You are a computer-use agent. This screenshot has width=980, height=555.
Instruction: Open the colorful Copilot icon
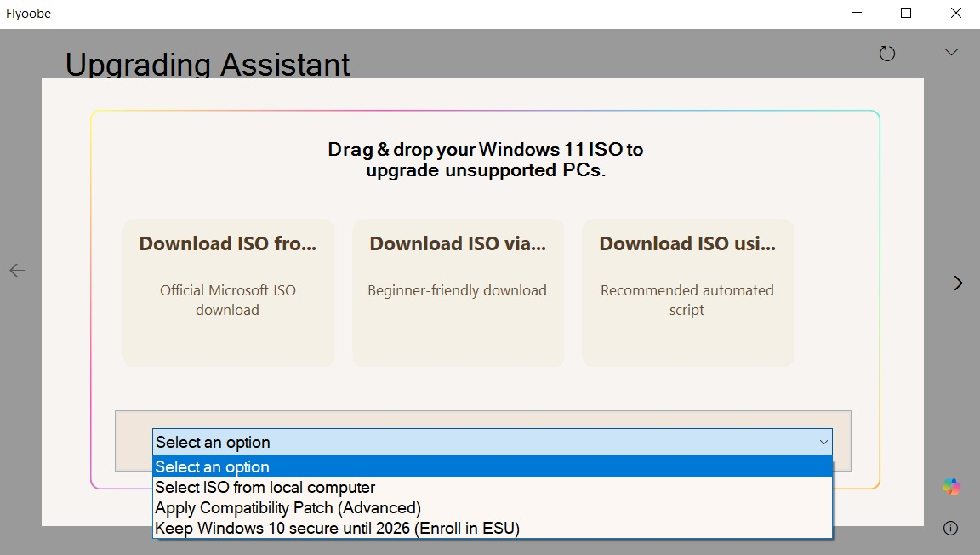point(951,486)
